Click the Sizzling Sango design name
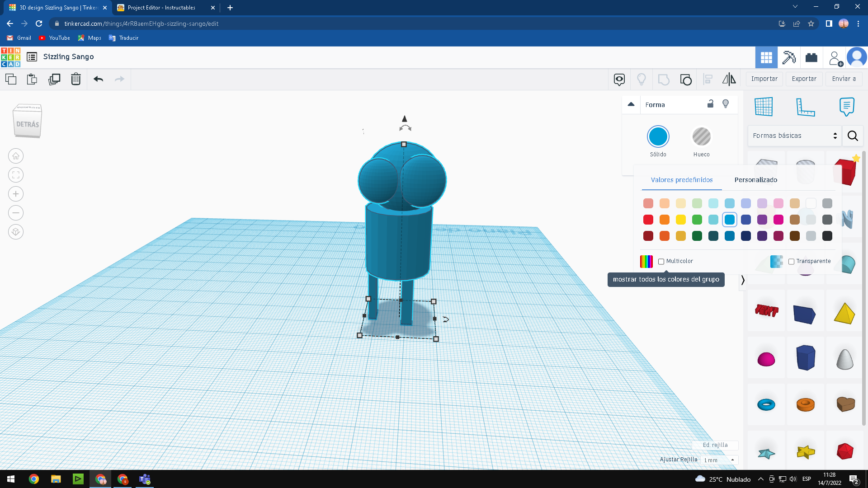868x488 pixels. (69, 56)
